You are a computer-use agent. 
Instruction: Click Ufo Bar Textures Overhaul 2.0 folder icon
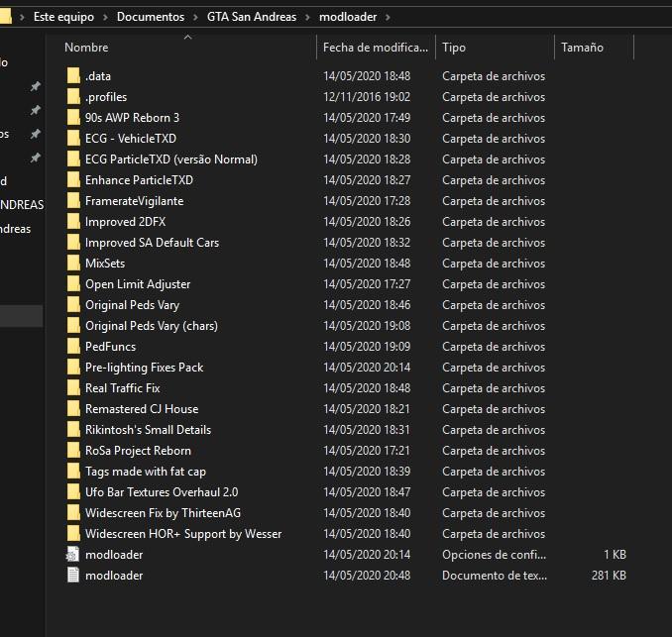[x=73, y=491]
